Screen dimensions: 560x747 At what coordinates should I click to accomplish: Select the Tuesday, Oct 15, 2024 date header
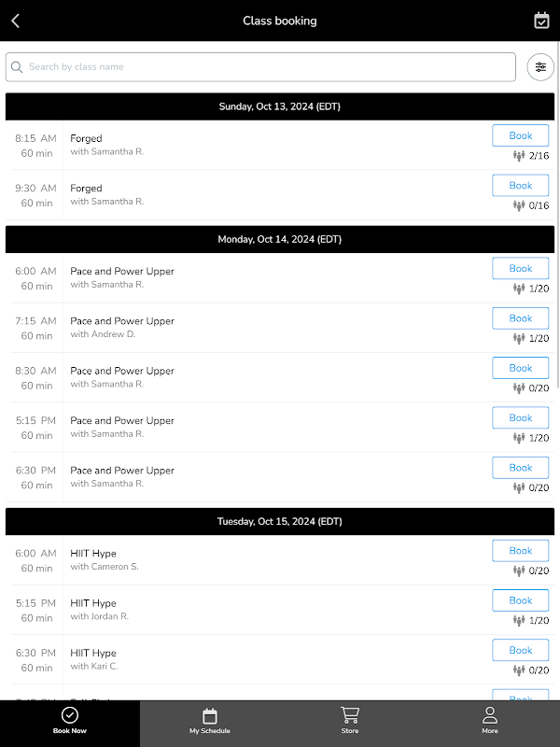point(280,521)
